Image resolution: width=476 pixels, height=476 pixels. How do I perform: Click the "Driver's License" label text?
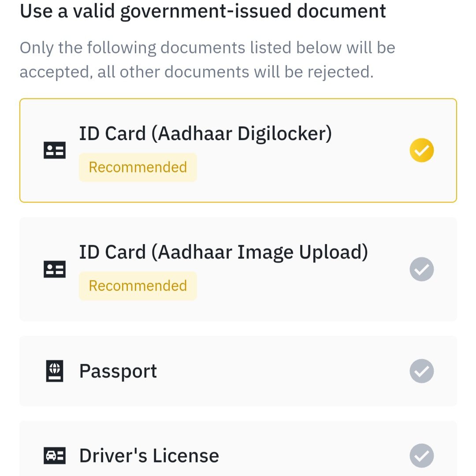coord(149,456)
